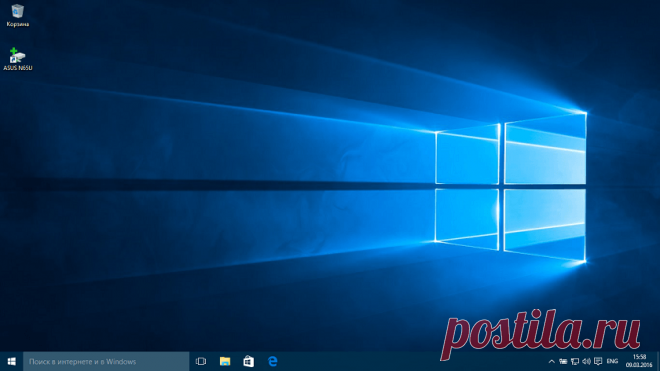Expand hidden system tray icons chevron
This screenshot has width=660, height=371.
551,361
